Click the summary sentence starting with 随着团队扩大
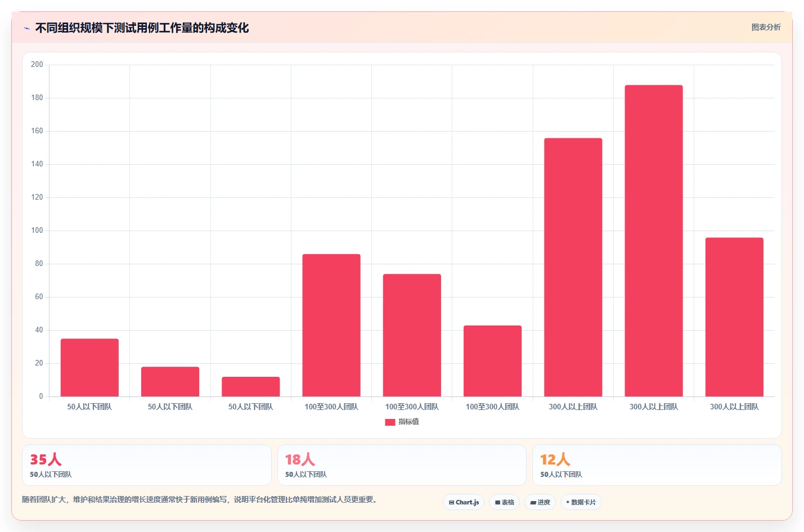The width and height of the screenshot is (804, 532). pos(200,499)
